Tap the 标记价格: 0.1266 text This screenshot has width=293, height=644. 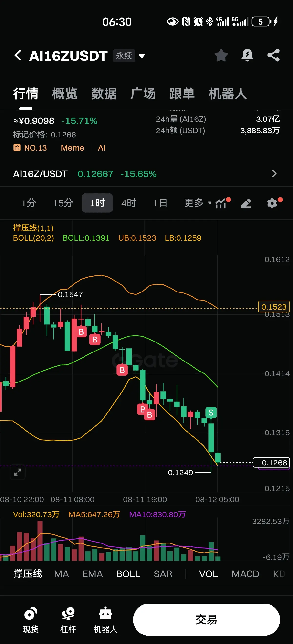click(x=44, y=134)
